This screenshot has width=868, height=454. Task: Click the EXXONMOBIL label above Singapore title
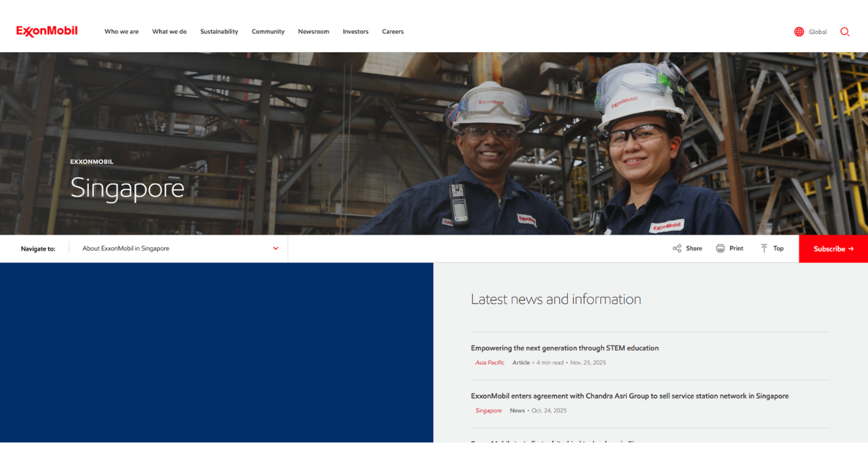92,162
